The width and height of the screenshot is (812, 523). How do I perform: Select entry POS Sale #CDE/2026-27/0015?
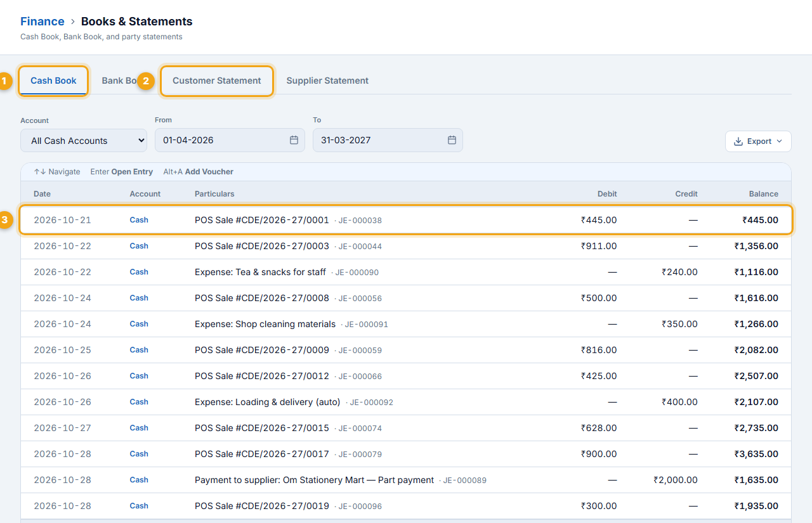[406, 428]
